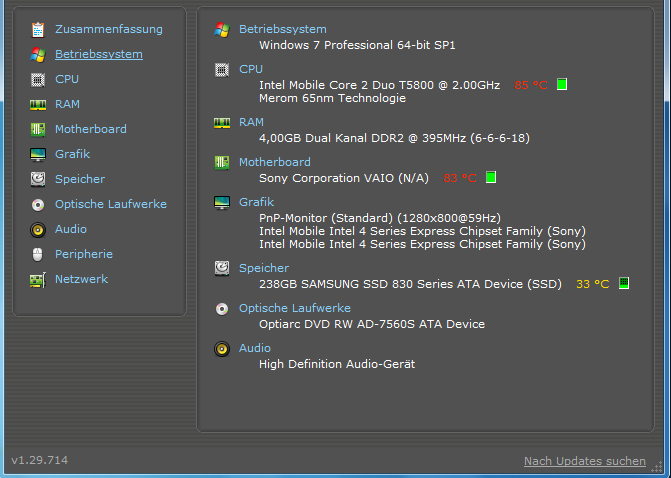
Task: Click green temperature indicator next to 85 °C
Action: pyautogui.click(x=562, y=84)
